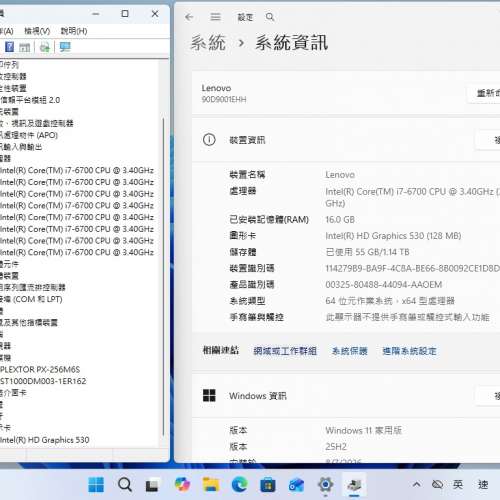The height and width of the screenshot is (500, 500).
Task: Select the PLEXTOR PX-256M6S disk entry
Action: [40, 369]
